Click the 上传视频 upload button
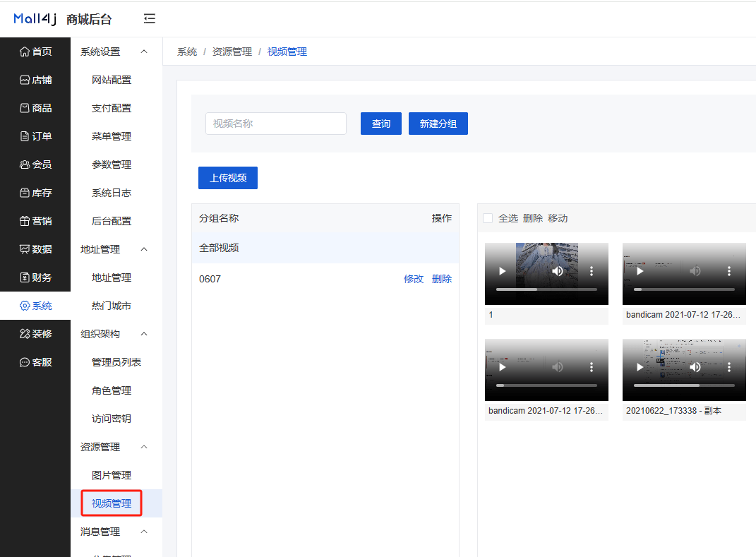 point(227,178)
